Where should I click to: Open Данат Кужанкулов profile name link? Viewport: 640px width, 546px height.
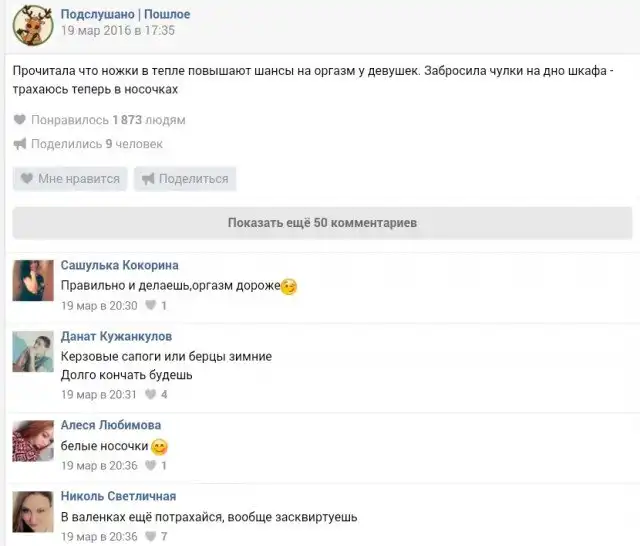(x=116, y=337)
